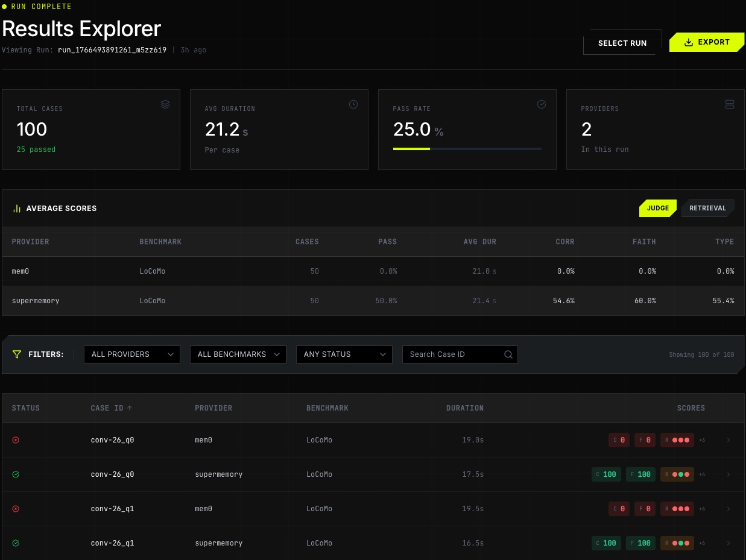Click the 60.0% FAITH value
Screen dimensions: 746x560
pos(645,300)
